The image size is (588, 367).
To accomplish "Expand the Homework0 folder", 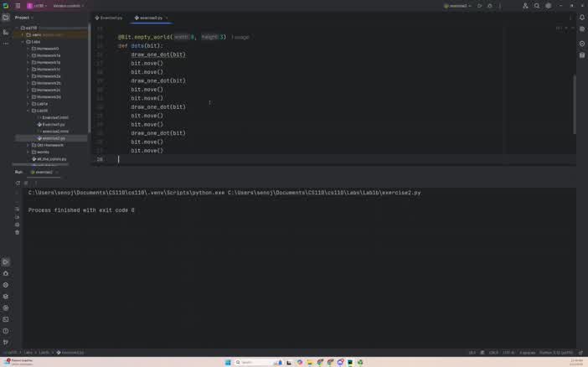I will 28,49.
